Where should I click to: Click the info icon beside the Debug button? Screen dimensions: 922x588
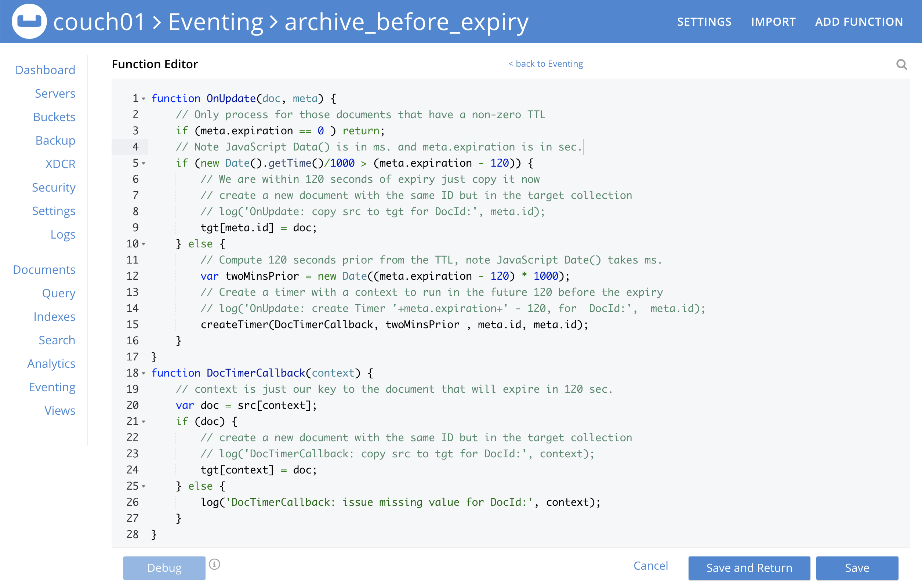pyautogui.click(x=214, y=563)
